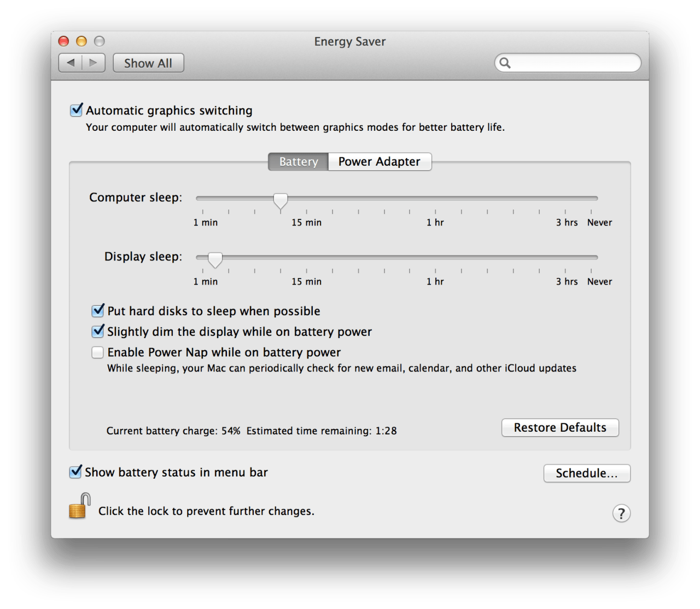Image resolution: width=700 pixels, height=609 pixels.
Task: Select the Battery tab
Action: (298, 161)
